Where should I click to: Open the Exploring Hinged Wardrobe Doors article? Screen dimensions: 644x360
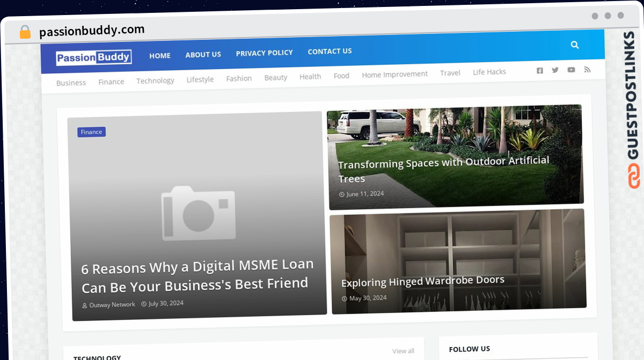[423, 281]
